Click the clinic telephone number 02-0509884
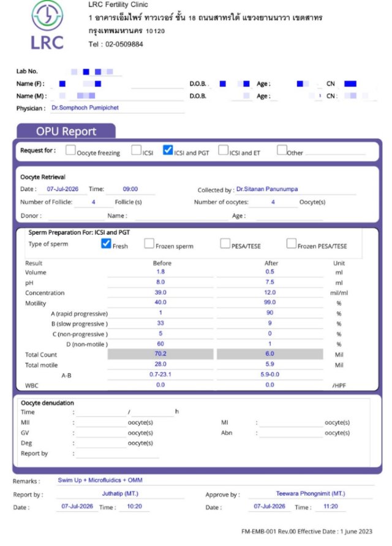 tap(124, 44)
